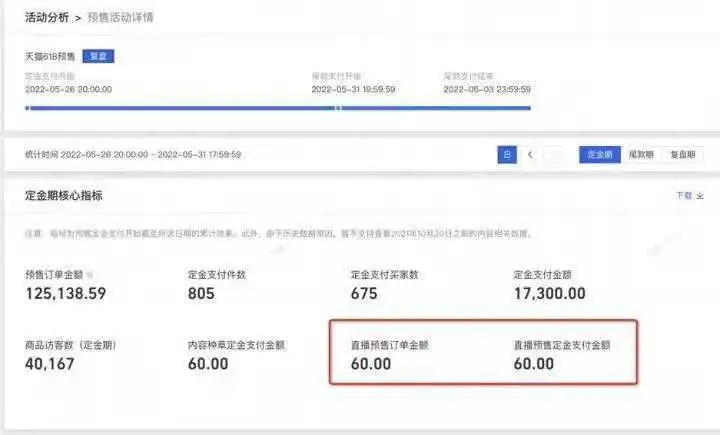This screenshot has width=720, height=435.
Task: Click the 直播预售订单金额 metric label
Action: pos(389,345)
